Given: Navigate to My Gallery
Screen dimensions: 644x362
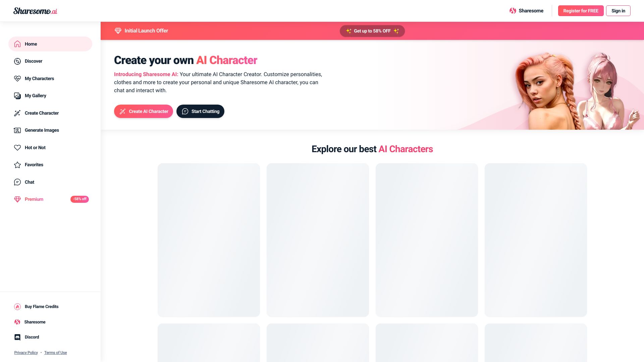Looking at the screenshot, I should coord(35,96).
